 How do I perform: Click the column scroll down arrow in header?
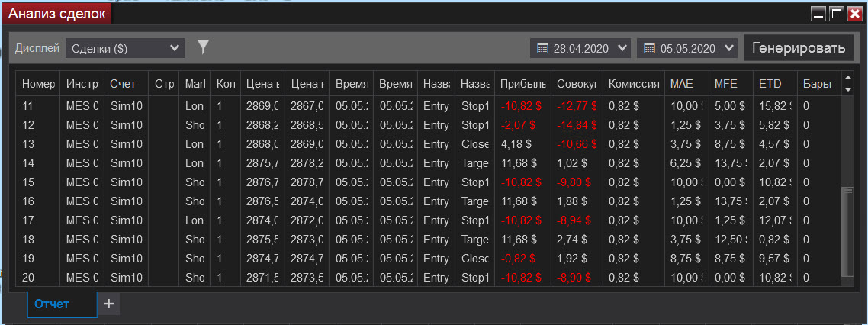click(x=847, y=89)
